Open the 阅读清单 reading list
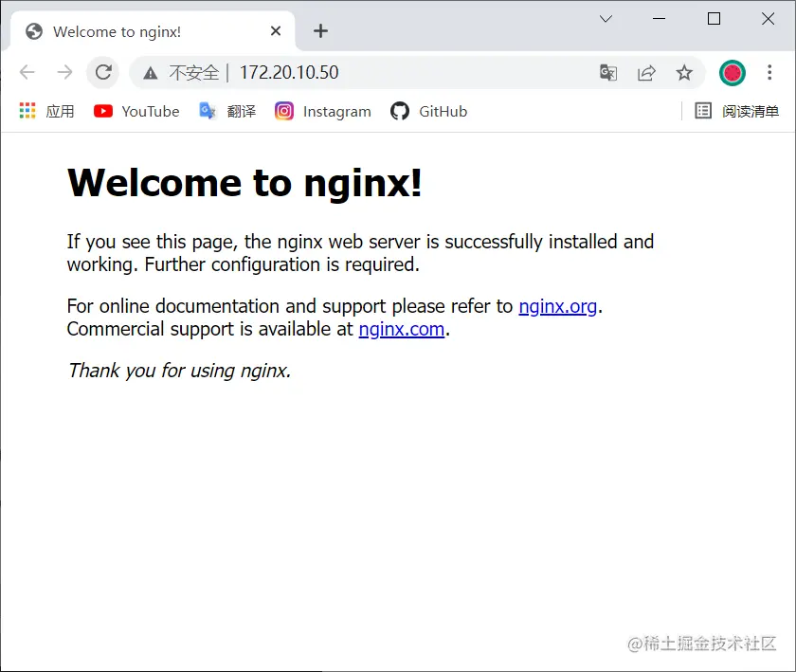This screenshot has height=672, width=796. [x=736, y=111]
